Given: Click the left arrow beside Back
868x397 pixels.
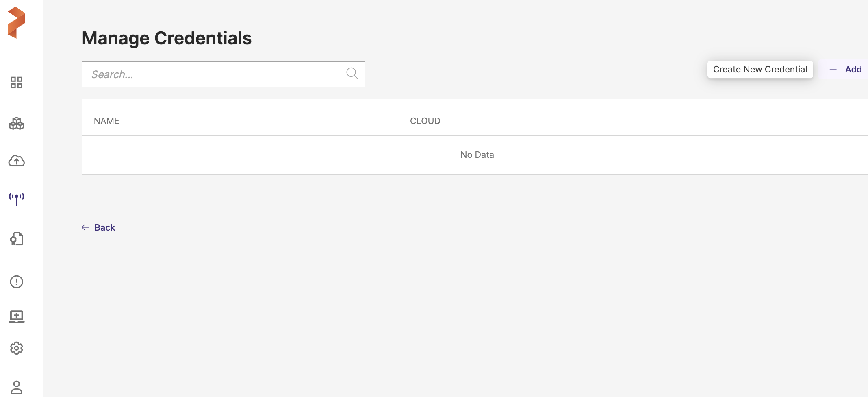Looking at the screenshot, I should (85, 227).
